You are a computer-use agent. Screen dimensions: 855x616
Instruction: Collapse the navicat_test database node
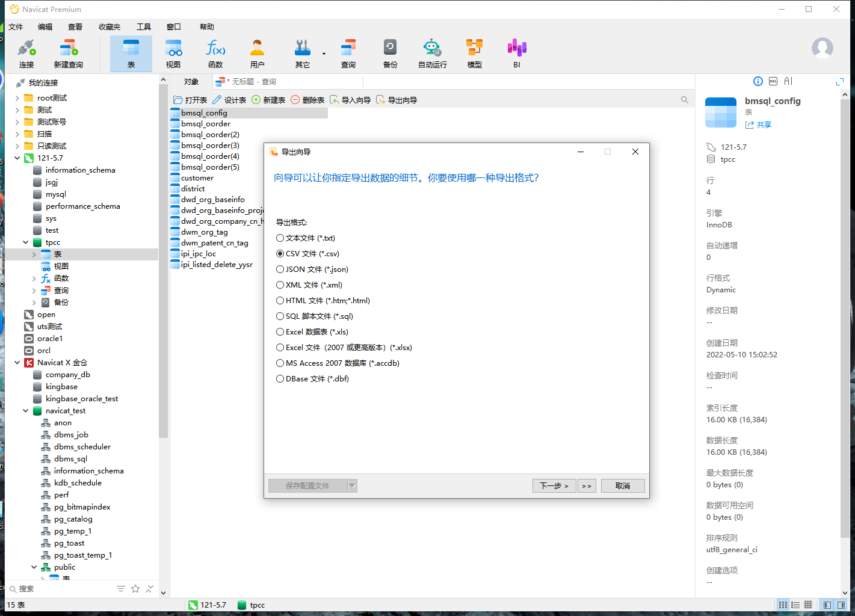[25, 411]
